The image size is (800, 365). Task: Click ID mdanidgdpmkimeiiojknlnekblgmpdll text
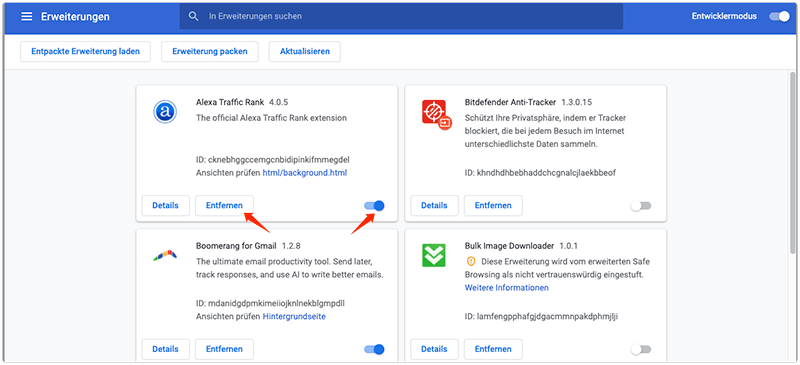pos(270,303)
